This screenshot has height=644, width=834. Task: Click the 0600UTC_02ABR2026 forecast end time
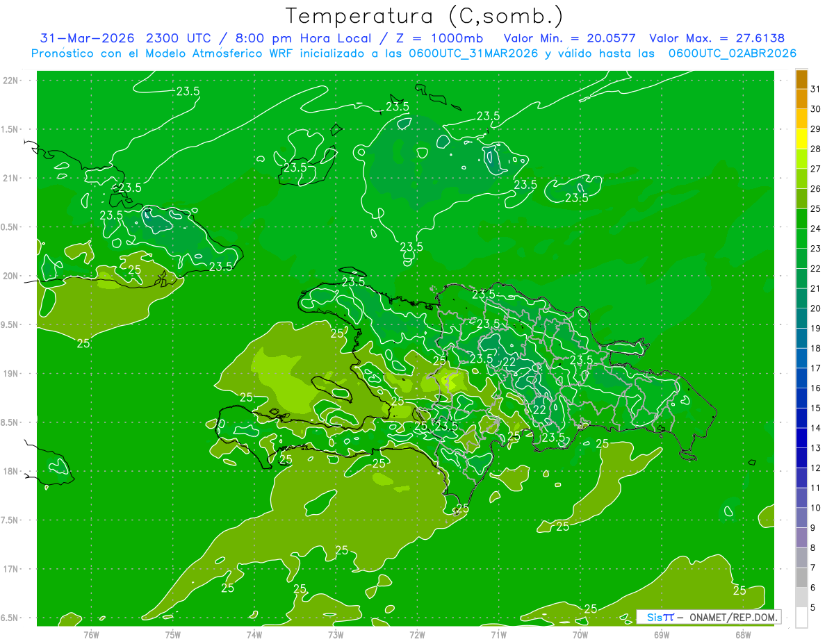click(732, 53)
